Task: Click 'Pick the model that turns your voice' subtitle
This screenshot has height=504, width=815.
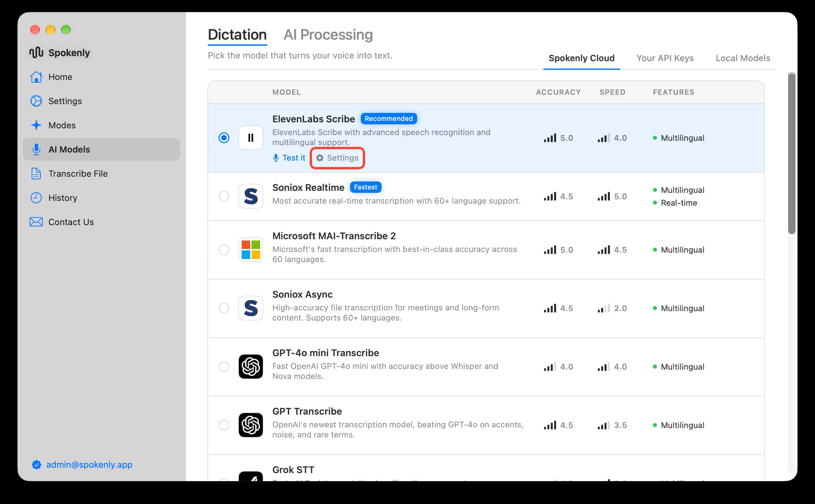Action: point(300,55)
